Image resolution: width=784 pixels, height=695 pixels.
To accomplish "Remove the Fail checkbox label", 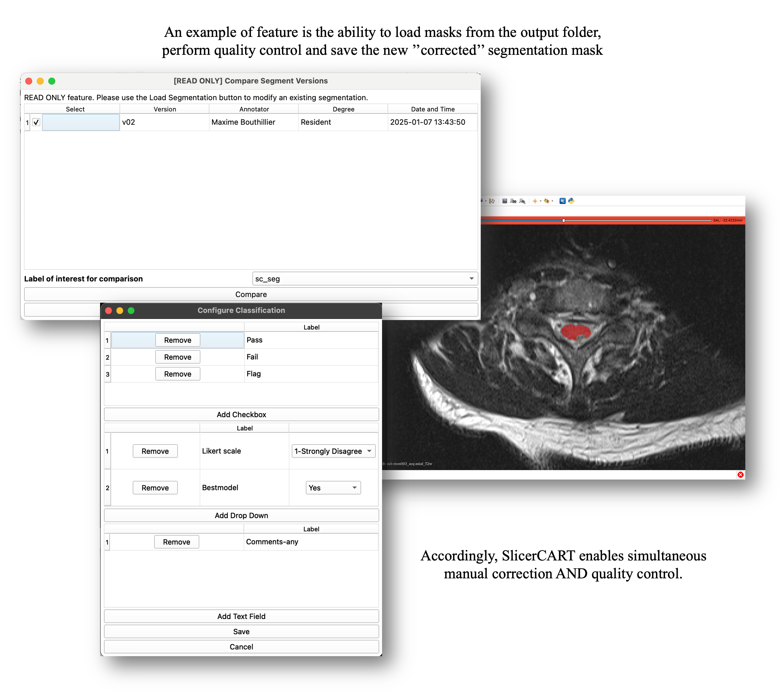I will (178, 357).
